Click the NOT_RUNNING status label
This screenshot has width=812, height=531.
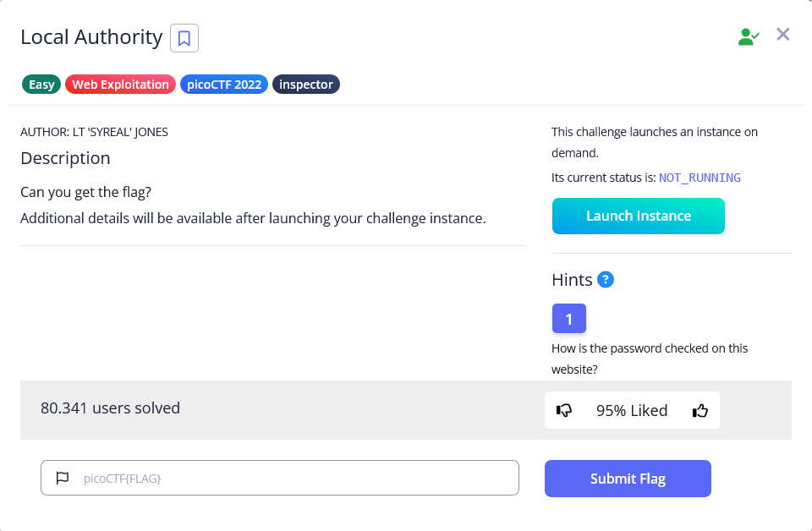pyautogui.click(x=700, y=178)
